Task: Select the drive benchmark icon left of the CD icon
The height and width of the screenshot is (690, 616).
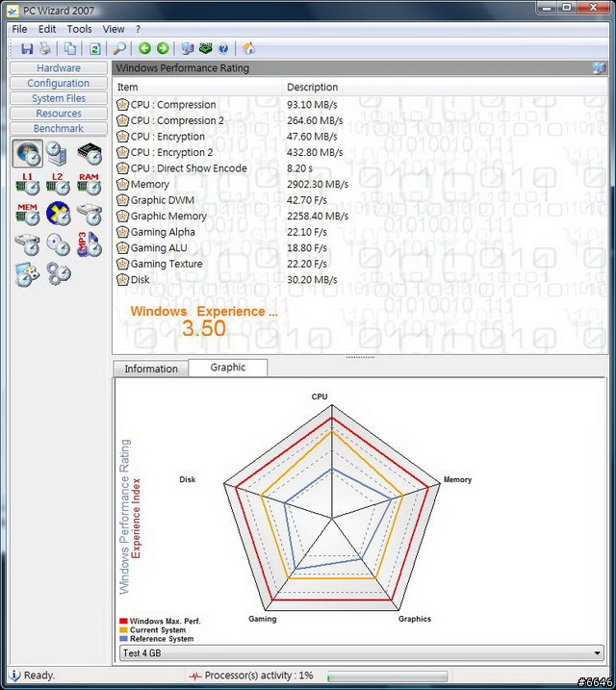Action: 27,244
